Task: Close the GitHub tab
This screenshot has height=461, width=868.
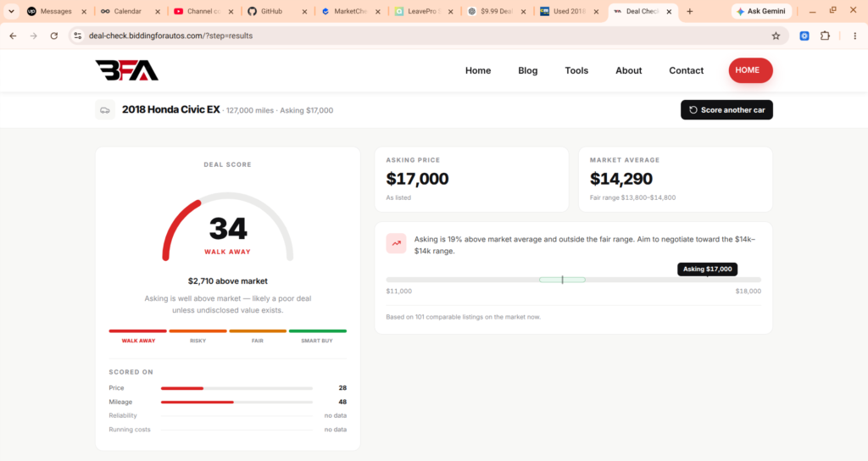Action: click(304, 11)
